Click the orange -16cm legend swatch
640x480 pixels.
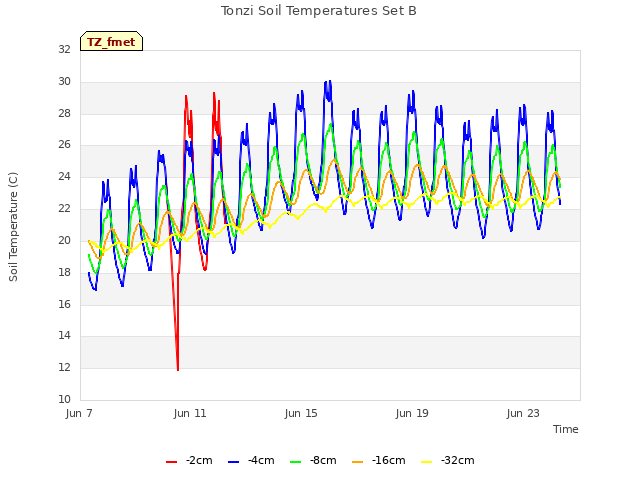tap(358, 462)
